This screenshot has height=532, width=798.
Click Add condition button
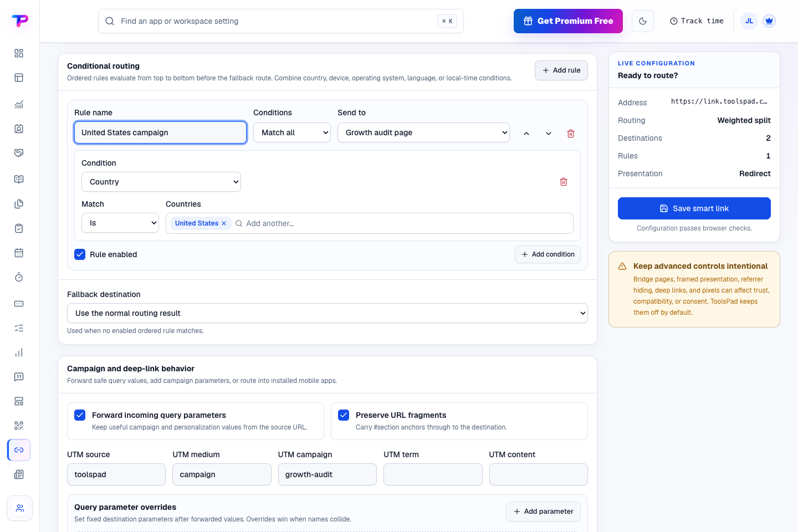coord(548,254)
